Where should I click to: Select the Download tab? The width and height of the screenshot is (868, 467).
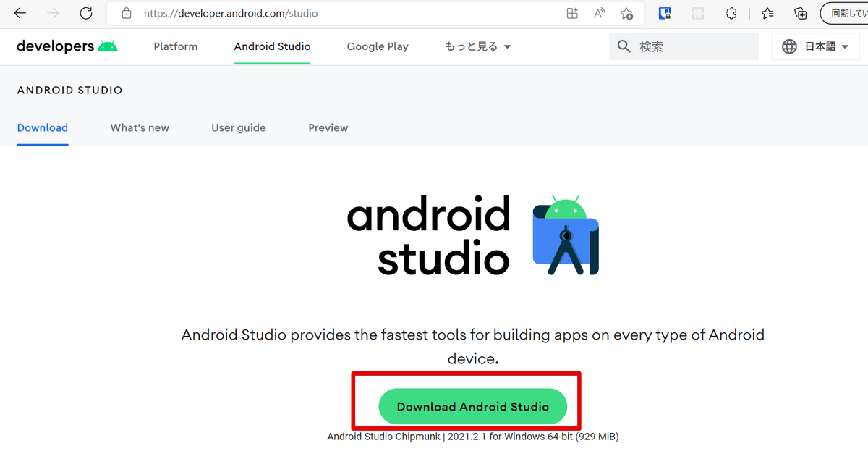(x=43, y=127)
